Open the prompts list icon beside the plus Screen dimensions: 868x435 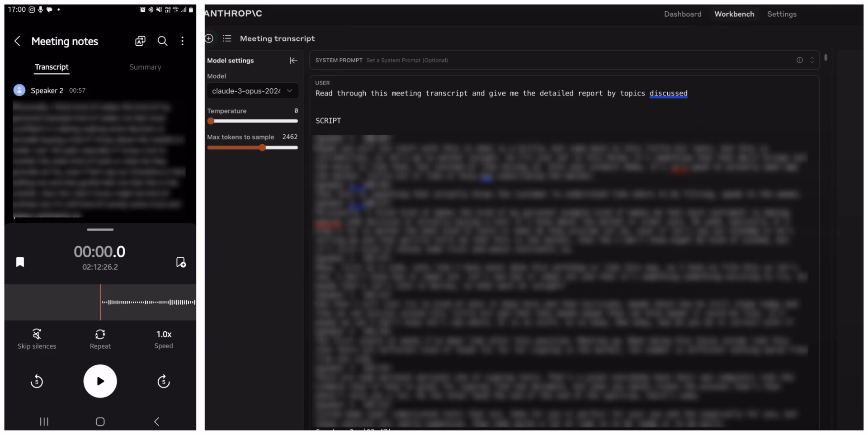(x=227, y=38)
